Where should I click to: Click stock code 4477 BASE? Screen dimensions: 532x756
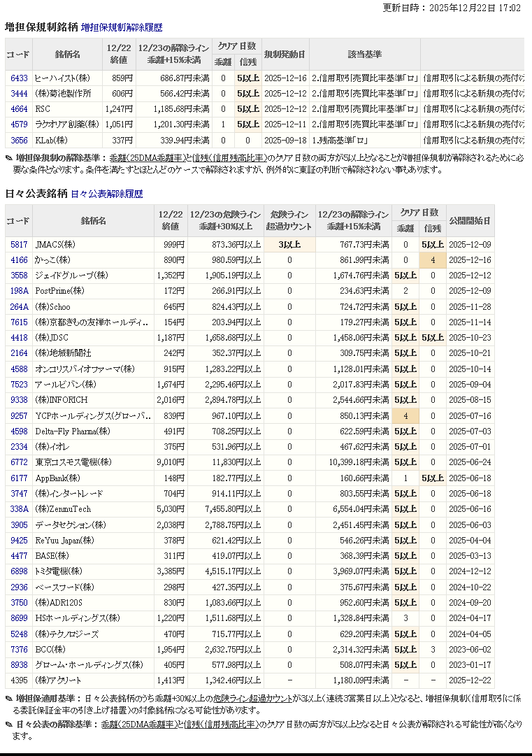pyautogui.click(x=19, y=556)
